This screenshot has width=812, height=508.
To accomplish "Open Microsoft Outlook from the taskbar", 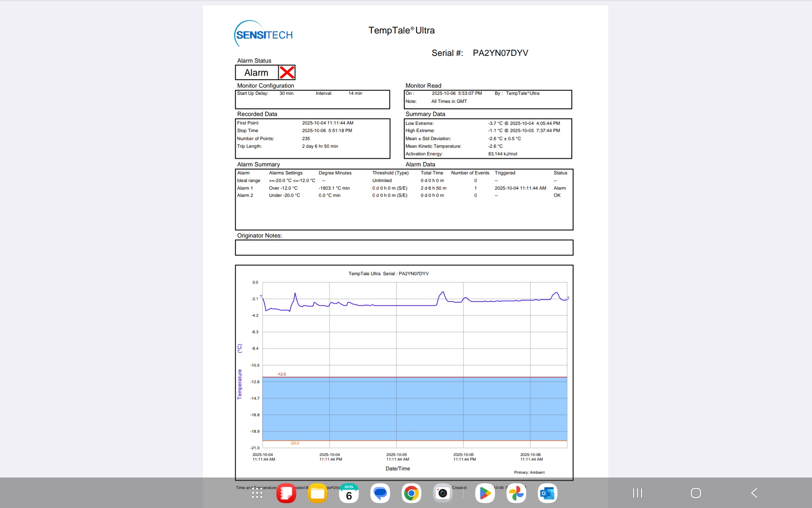I will click(x=548, y=493).
